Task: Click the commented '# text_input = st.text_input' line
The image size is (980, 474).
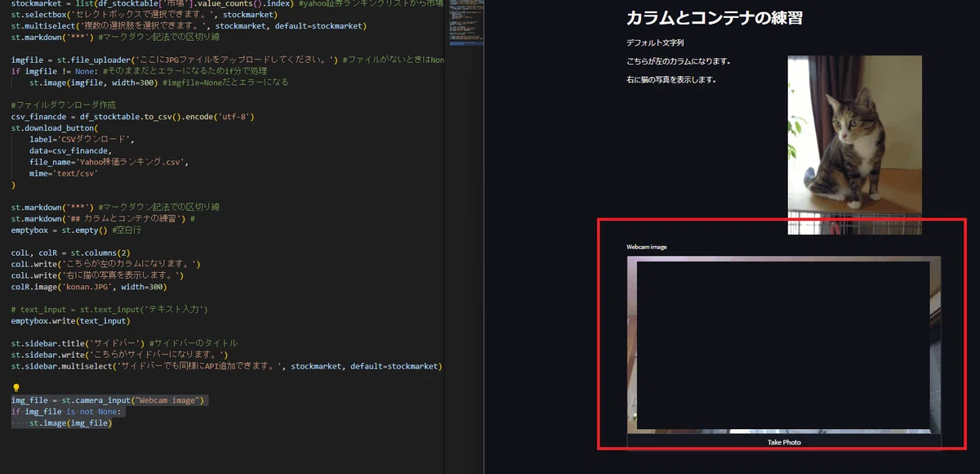Action: pos(110,310)
